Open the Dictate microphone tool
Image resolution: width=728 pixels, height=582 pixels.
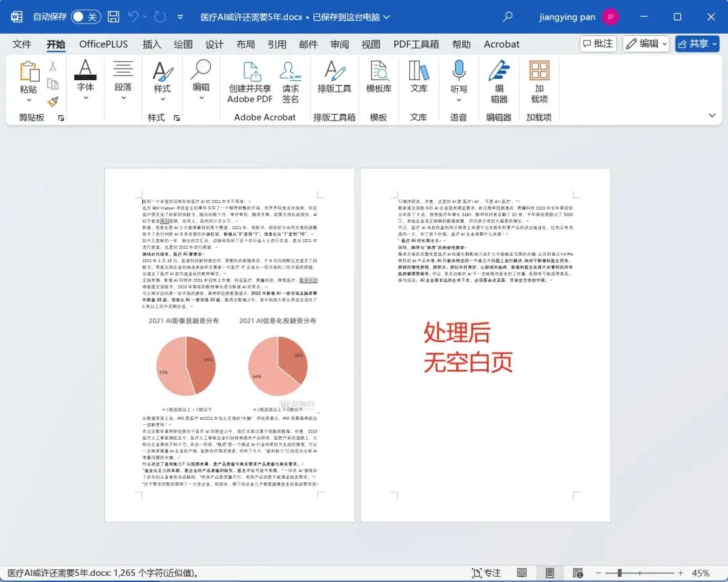(x=459, y=71)
